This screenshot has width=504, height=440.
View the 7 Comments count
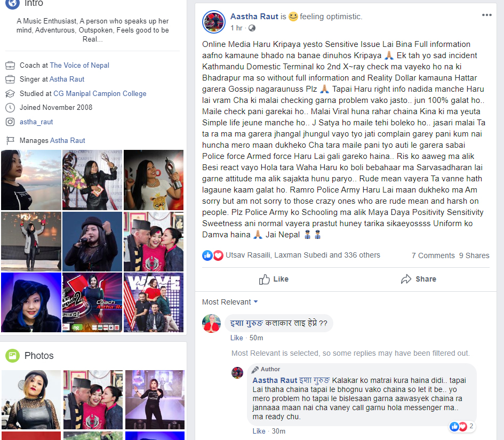(433, 255)
